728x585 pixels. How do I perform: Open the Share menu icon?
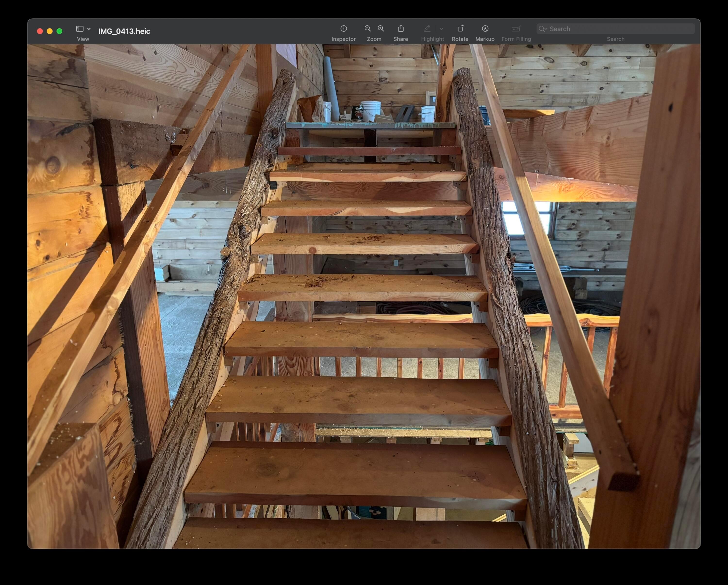[x=400, y=29]
